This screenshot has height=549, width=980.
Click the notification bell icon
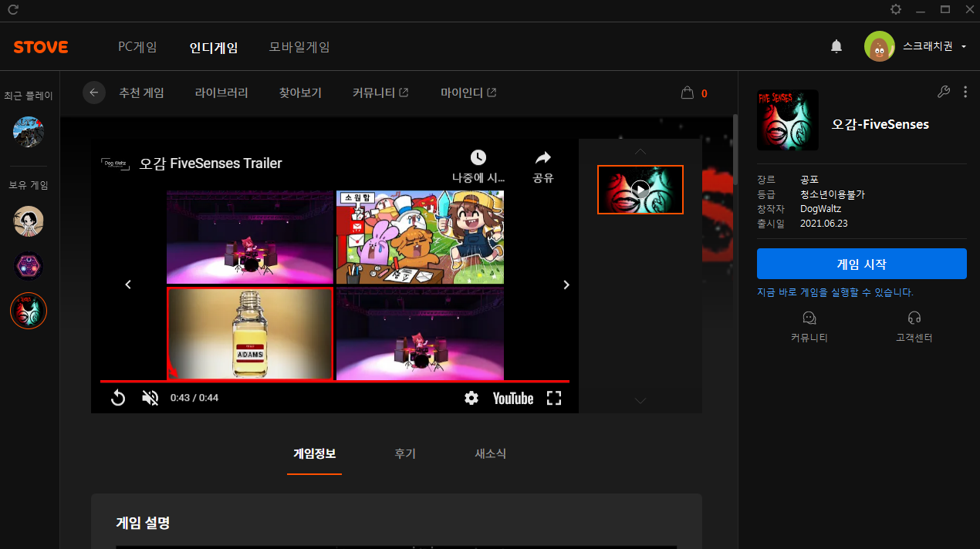click(836, 47)
